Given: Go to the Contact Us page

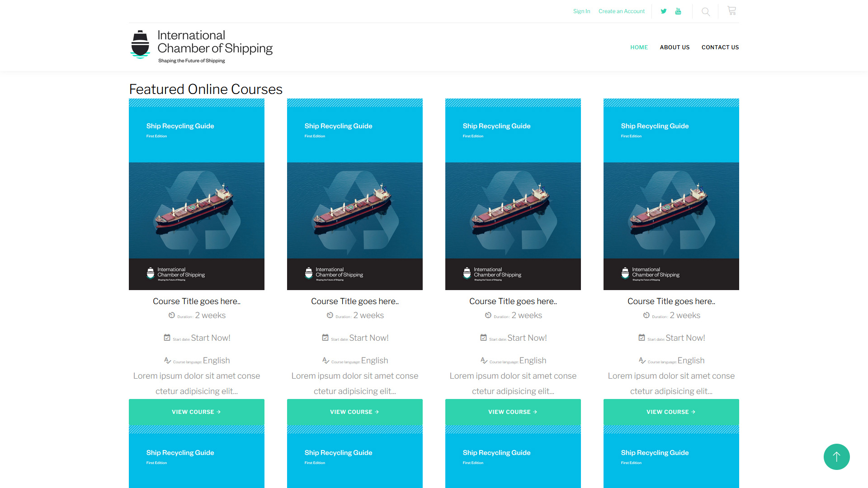Looking at the screenshot, I should click(x=720, y=47).
